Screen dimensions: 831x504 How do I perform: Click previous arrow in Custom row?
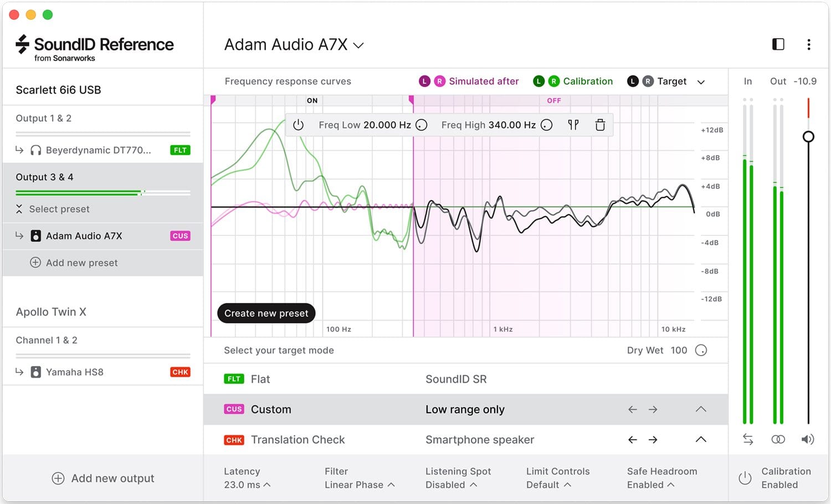[633, 409]
